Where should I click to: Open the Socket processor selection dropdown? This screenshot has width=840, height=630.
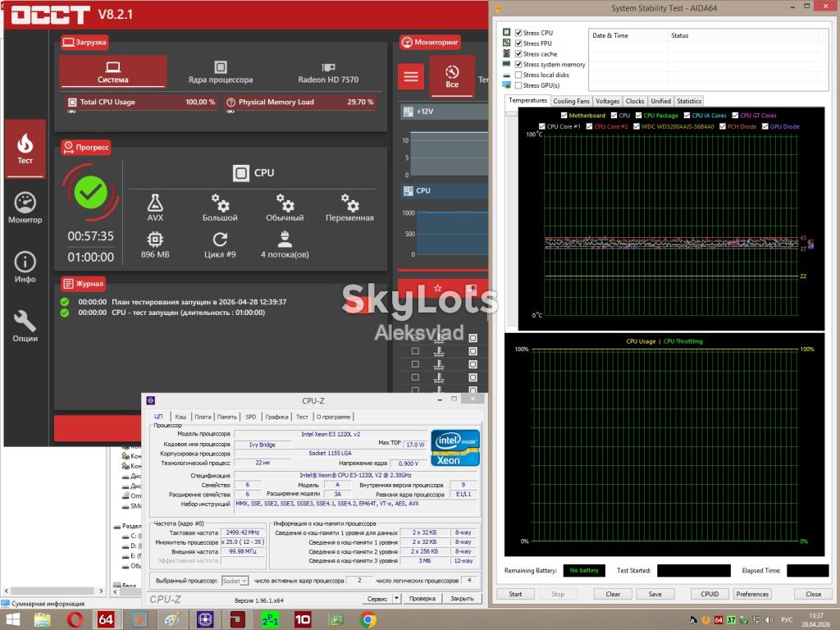click(235, 581)
